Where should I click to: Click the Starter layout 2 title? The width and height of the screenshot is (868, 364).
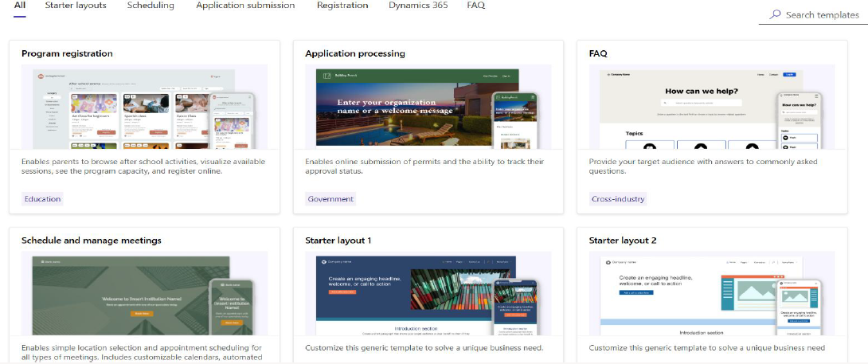click(622, 241)
